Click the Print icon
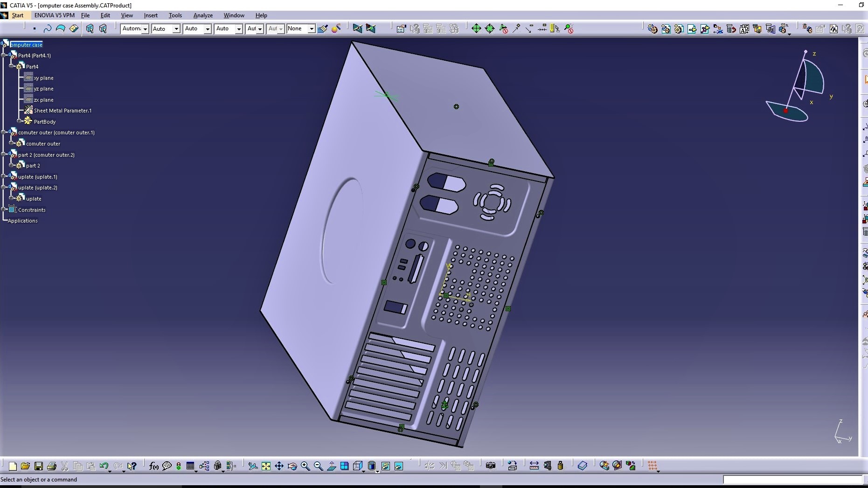 coord(52,466)
